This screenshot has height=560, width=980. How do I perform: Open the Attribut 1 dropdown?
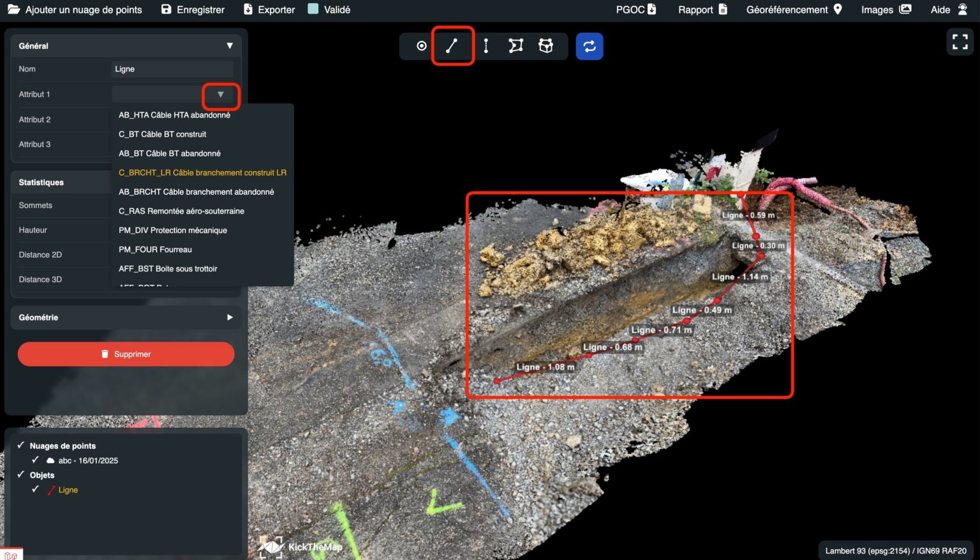[x=221, y=94]
